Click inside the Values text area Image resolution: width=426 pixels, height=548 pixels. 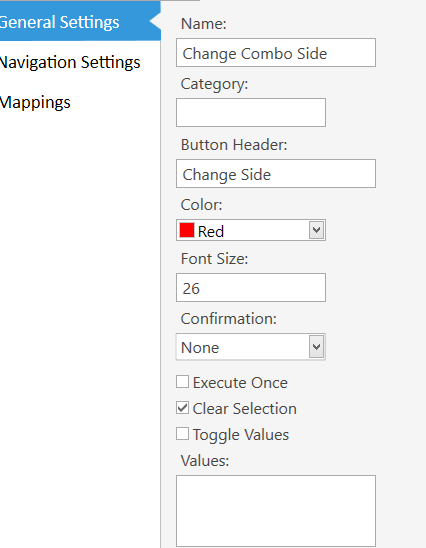tap(276, 511)
